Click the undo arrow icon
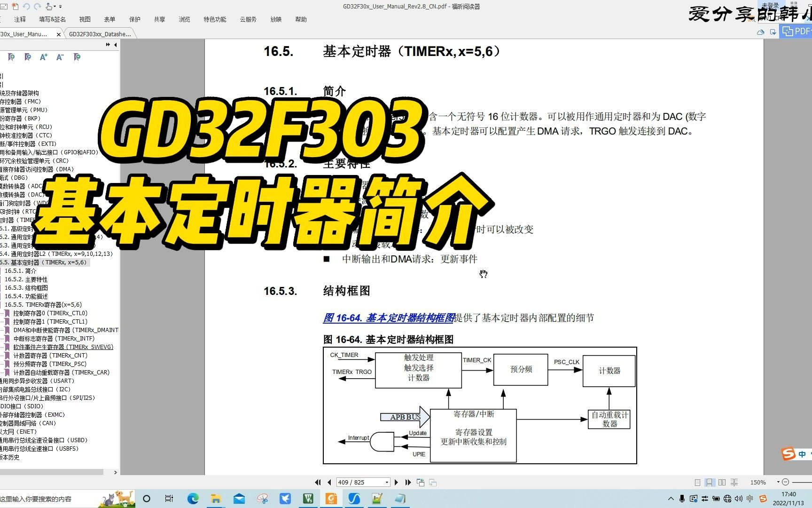812x508 pixels. pos(27,7)
